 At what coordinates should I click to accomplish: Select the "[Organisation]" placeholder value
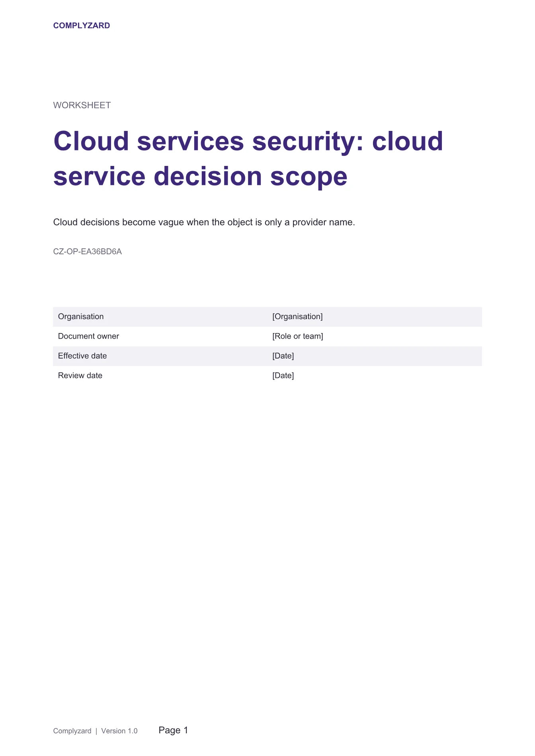pyautogui.click(x=297, y=317)
